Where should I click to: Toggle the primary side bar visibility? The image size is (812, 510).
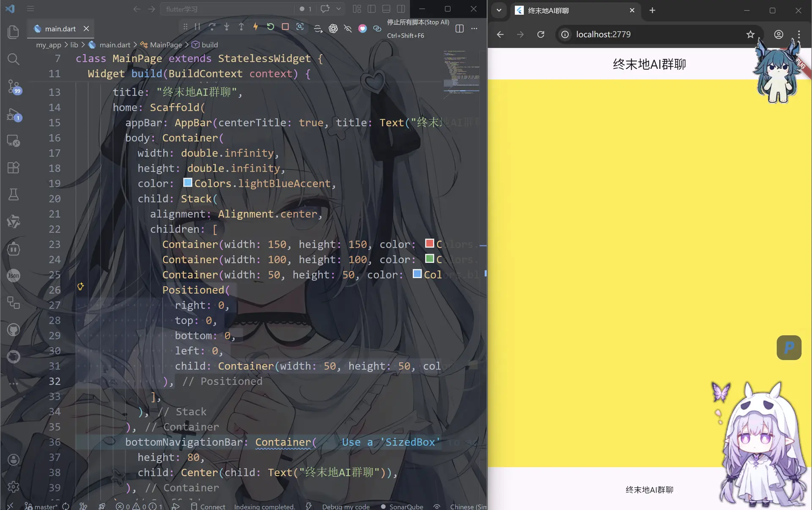tap(372, 9)
